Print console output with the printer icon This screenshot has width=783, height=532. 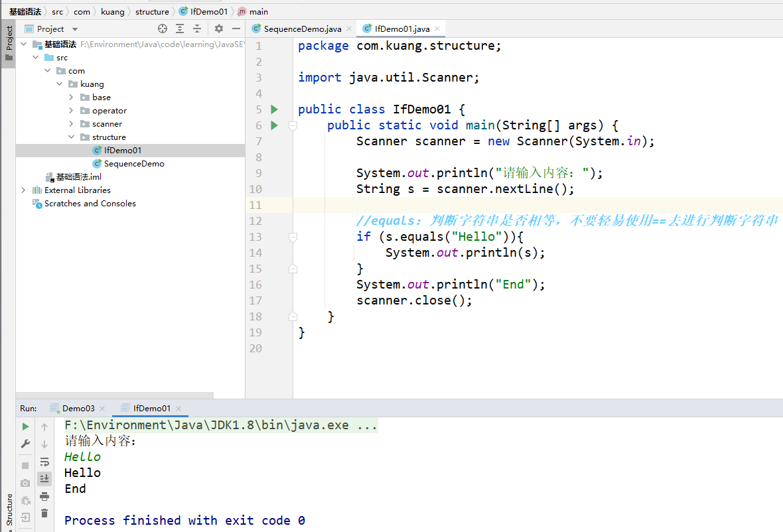tap(44, 497)
